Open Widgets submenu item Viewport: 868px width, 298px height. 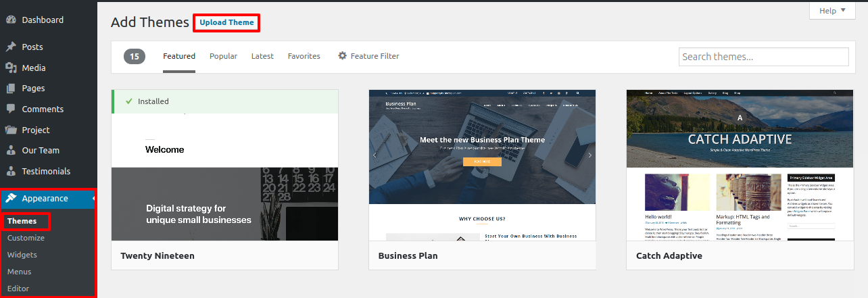pos(22,255)
